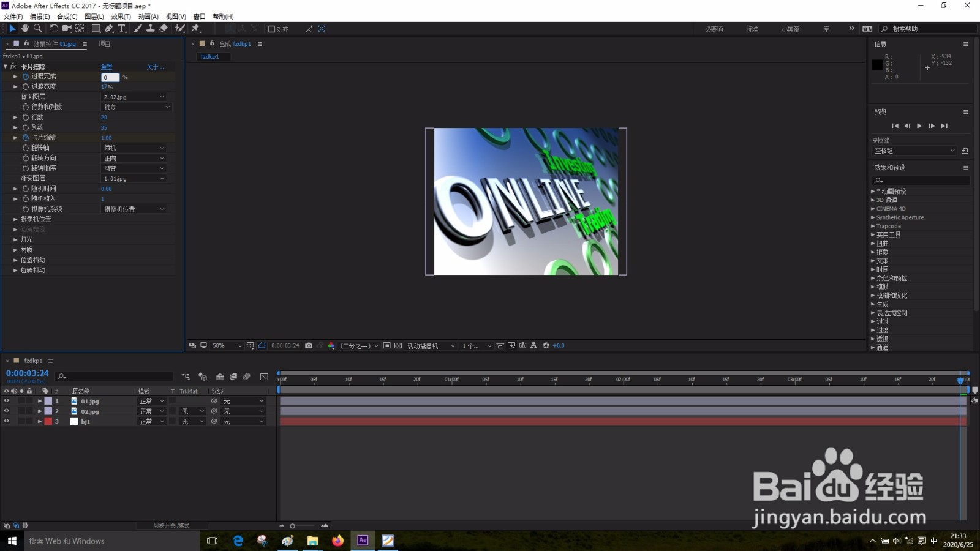Toggle stopwatch for 过渡完成 property
The image size is (980, 551).
pos(26,77)
